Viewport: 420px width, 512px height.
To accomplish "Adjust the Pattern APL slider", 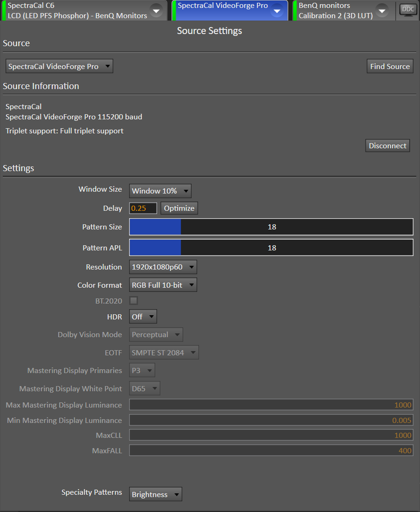I will (271, 248).
